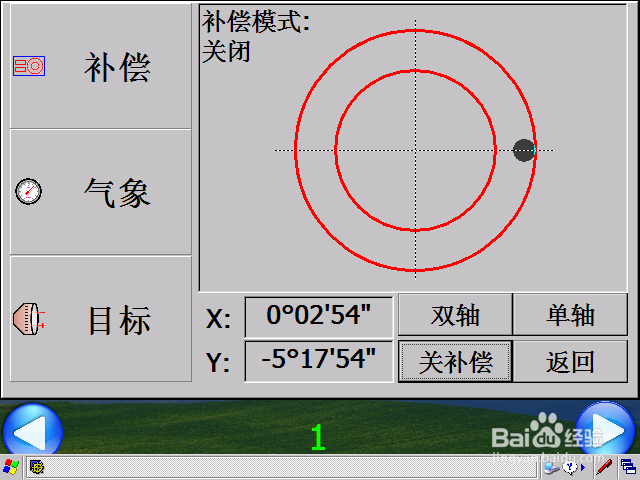This screenshot has height=480, width=640.
Task: Go to previous page with left arrow
Action: pyautogui.click(x=33, y=431)
